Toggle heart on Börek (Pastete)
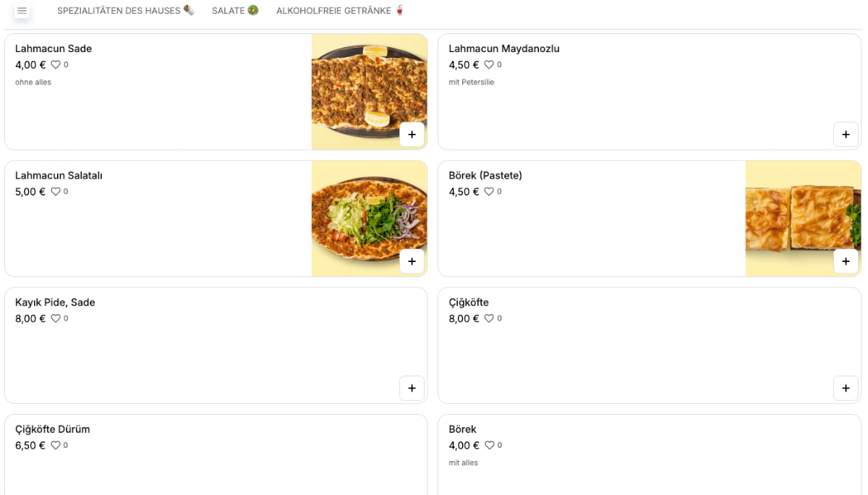This screenshot has width=868, height=495. (x=489, y=192)
